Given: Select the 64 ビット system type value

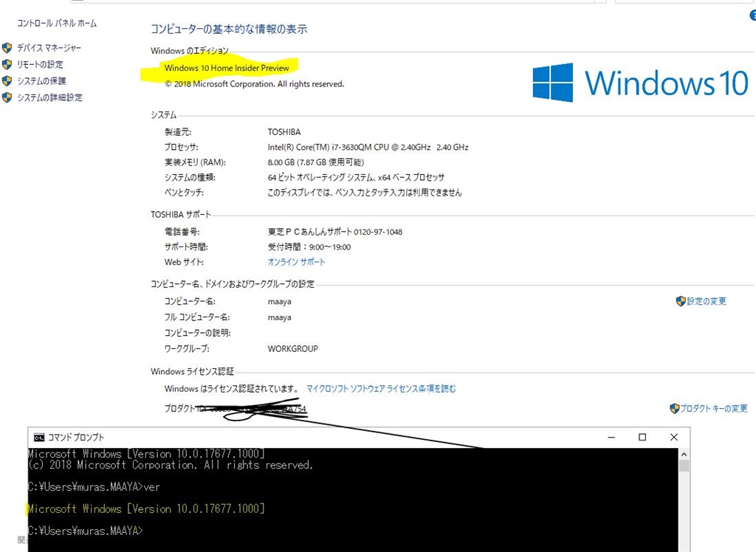Looking at the screenshot, I should coord(356,177).
